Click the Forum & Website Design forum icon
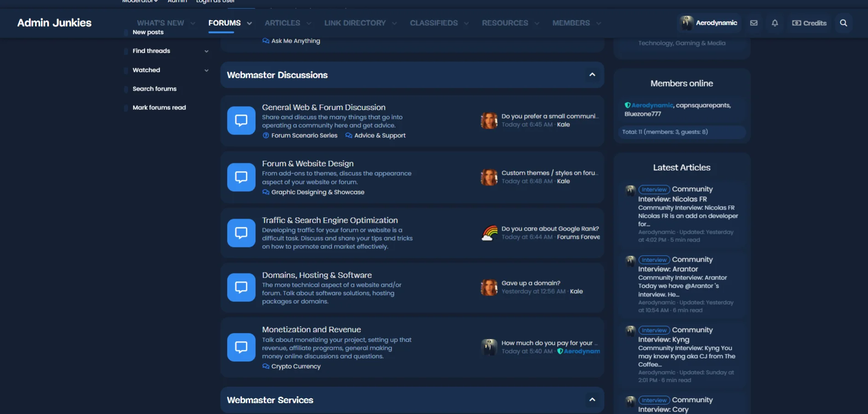The image size is (868, 414). tap(241, 177)
